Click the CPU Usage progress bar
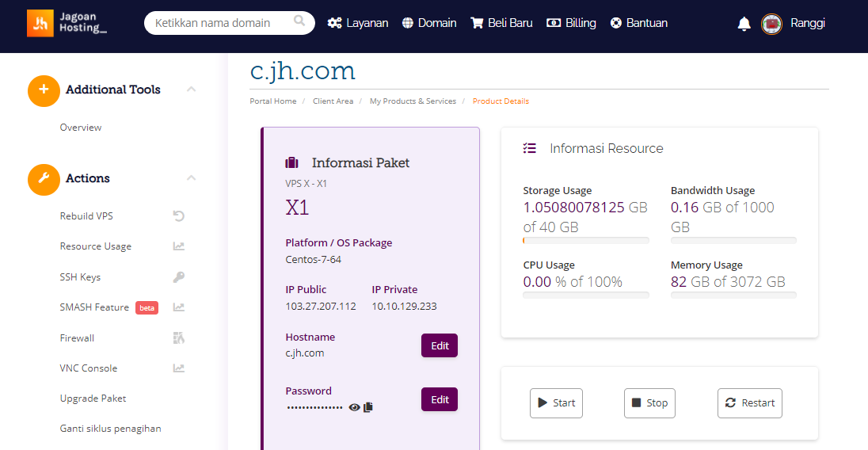This screenshot has height=450, width=868. click(x=586, y=295)
